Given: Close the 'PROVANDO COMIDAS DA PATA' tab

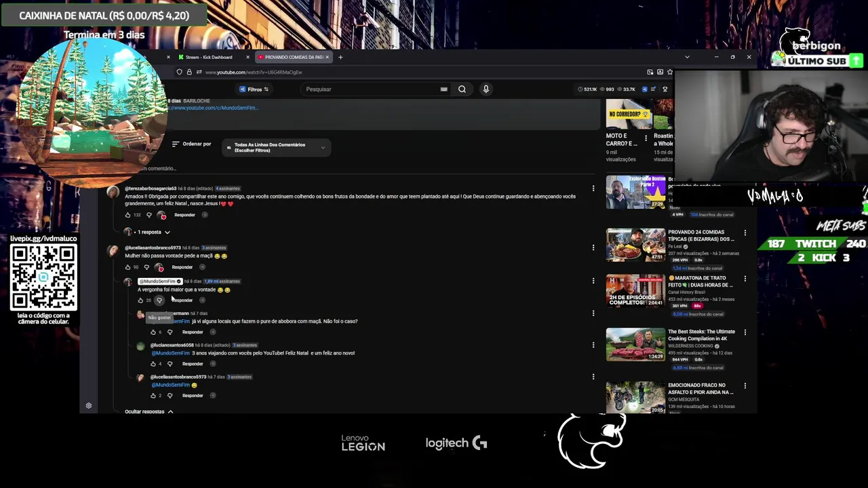Looking at the screenshot, I should [x=327, y=57].
